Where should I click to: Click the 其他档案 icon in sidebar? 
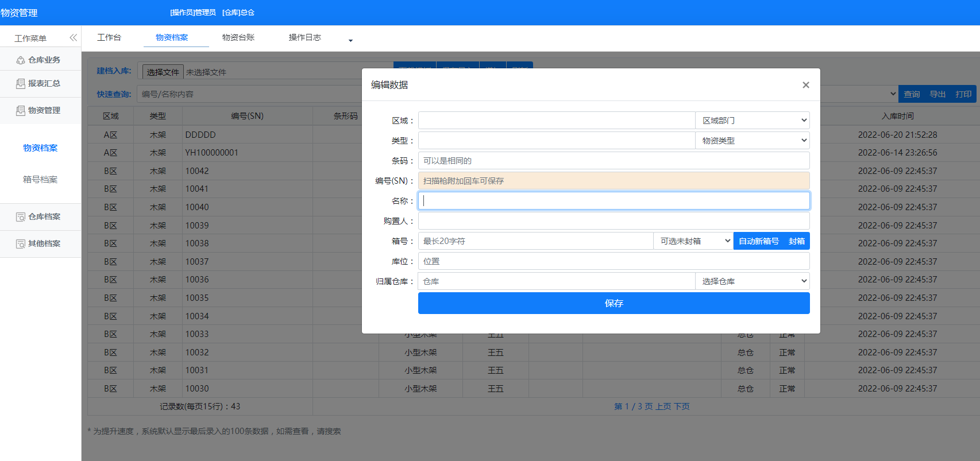[21, 244]
